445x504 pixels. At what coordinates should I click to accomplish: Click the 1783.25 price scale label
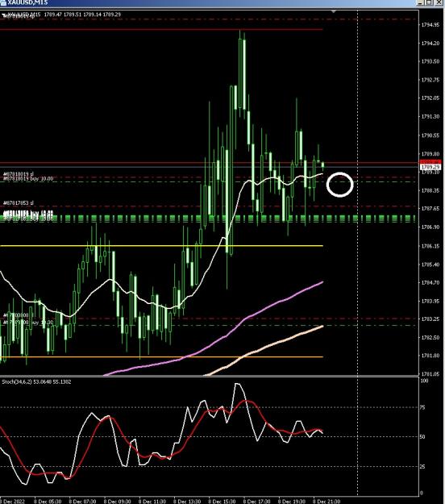(x=430, y=319)
